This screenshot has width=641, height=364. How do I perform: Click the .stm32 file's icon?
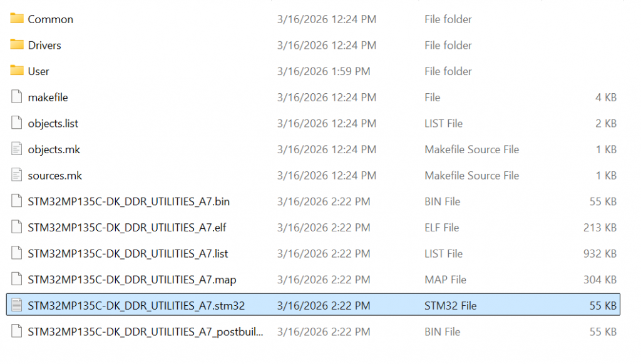pos(17,306)
